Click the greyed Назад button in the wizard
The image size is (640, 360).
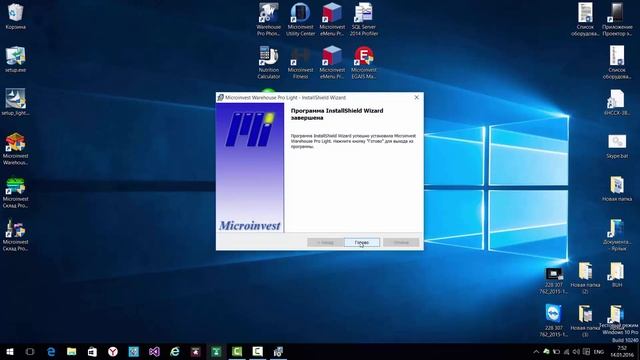click(x=325, y=242)
